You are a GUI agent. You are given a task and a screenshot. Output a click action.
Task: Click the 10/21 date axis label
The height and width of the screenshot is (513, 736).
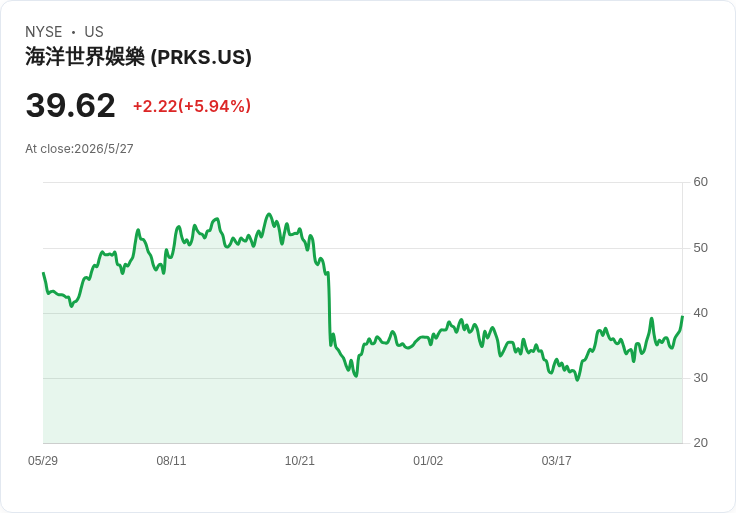point(299,461)
